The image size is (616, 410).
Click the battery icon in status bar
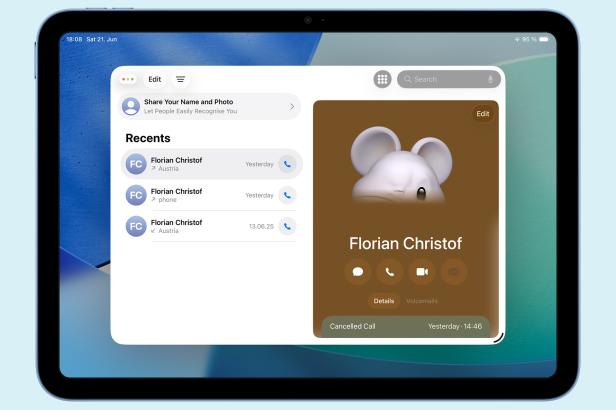[544, 39]
